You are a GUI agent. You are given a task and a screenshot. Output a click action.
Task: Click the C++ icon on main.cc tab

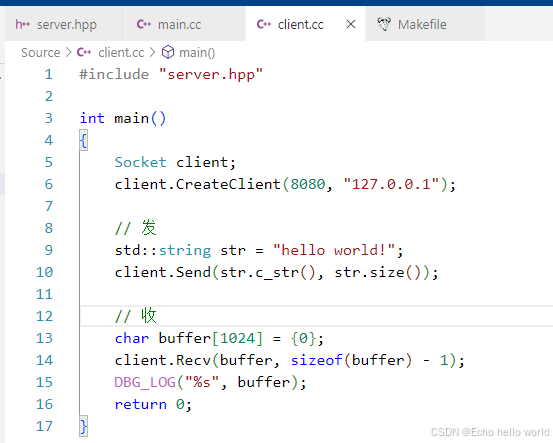tap(144, 24)
